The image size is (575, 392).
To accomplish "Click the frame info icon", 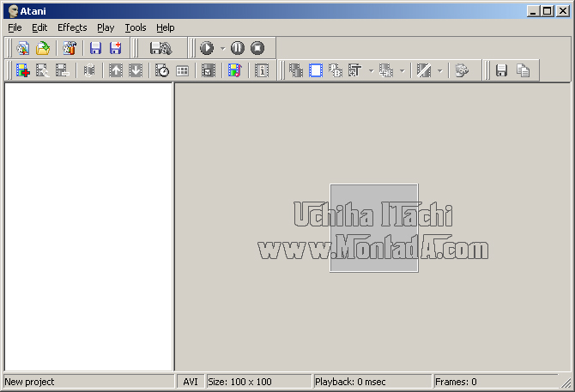I will pos(263,70).
